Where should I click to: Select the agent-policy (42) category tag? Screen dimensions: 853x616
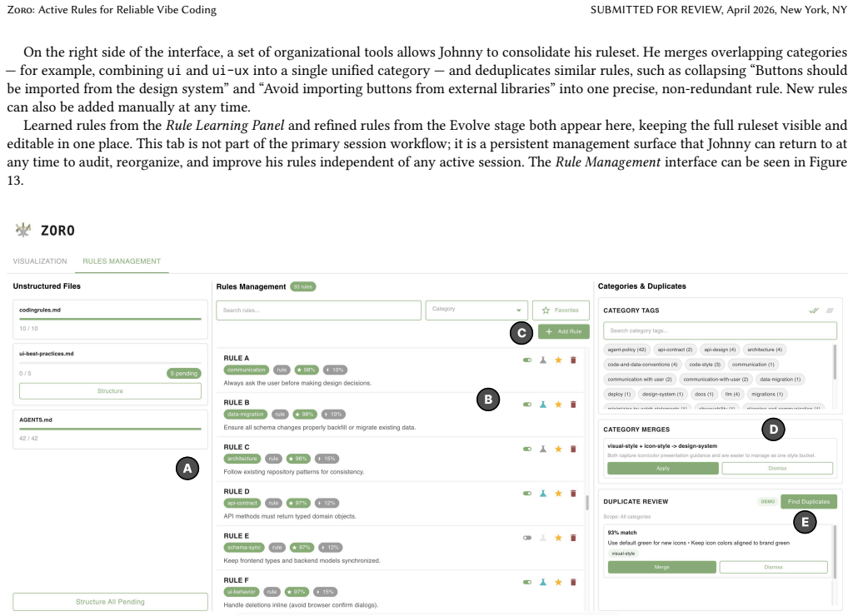tap(626, 350)
